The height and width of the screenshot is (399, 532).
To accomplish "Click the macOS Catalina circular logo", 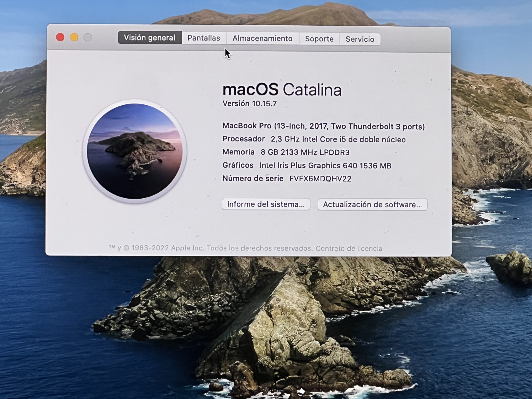I will coord(134,151).
